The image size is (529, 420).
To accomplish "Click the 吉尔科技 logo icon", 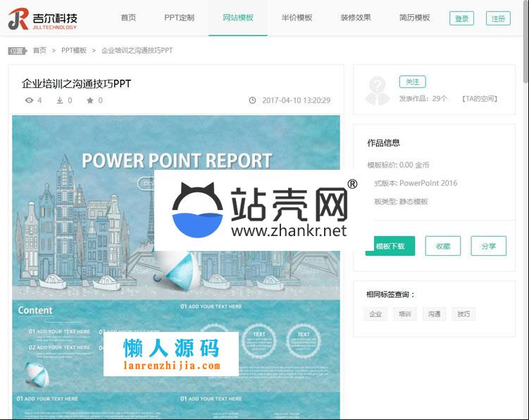I will [18, 19].
